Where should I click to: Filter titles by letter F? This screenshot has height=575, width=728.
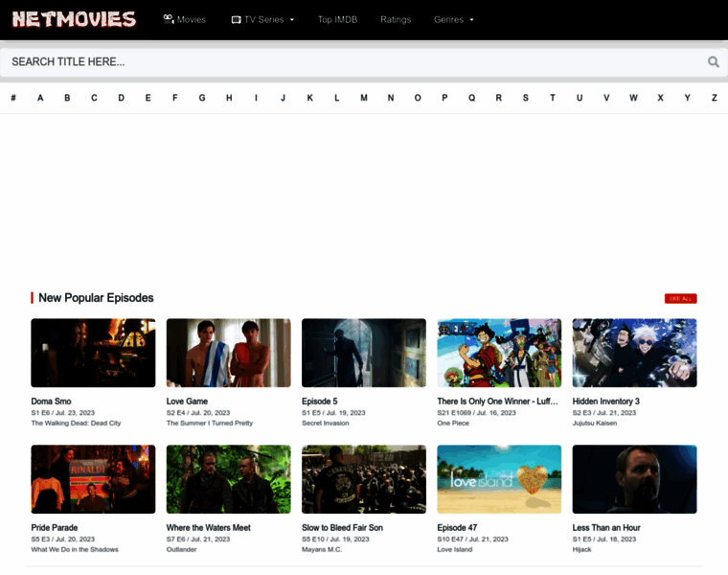point(175,98)
